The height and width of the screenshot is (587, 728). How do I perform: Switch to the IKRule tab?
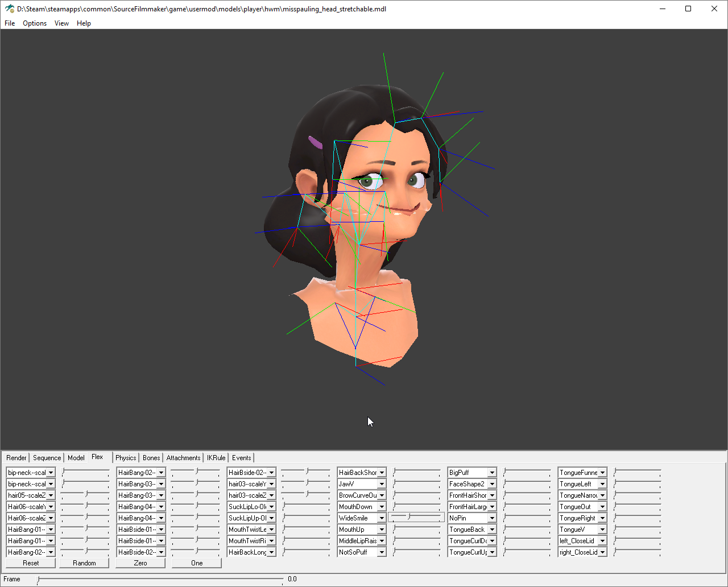tap(216, 458)
